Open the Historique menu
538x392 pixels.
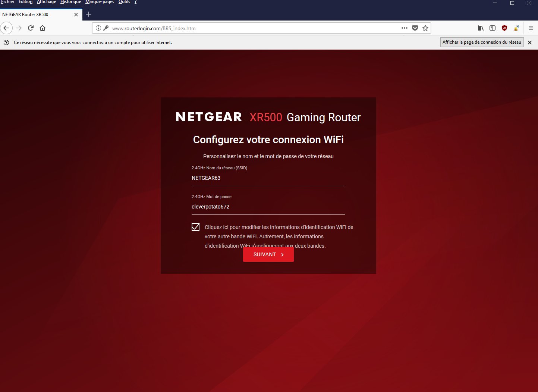point(70,2)
